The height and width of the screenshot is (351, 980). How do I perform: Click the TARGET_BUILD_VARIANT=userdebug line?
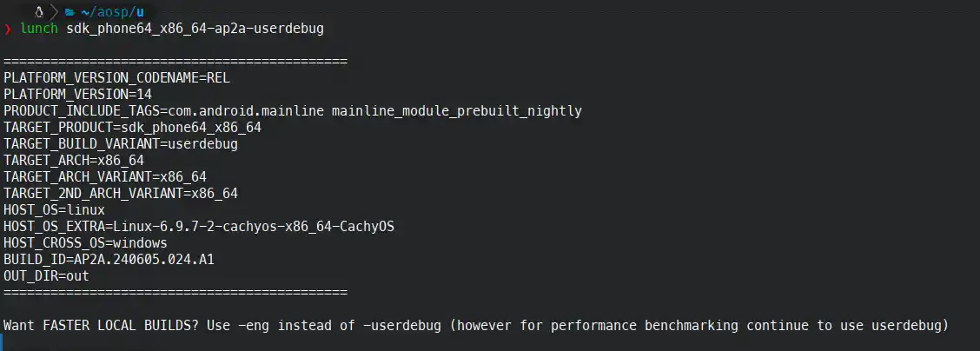(x=121, y=143)
